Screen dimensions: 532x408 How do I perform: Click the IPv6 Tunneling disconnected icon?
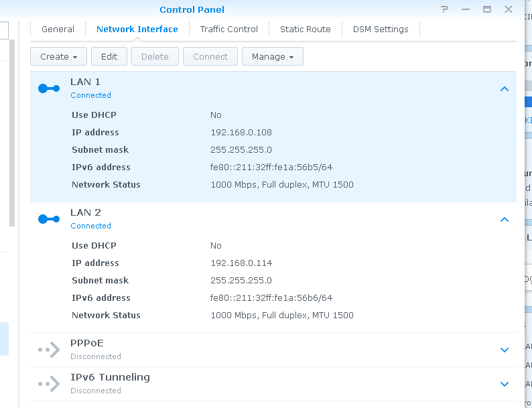point(49,384)
